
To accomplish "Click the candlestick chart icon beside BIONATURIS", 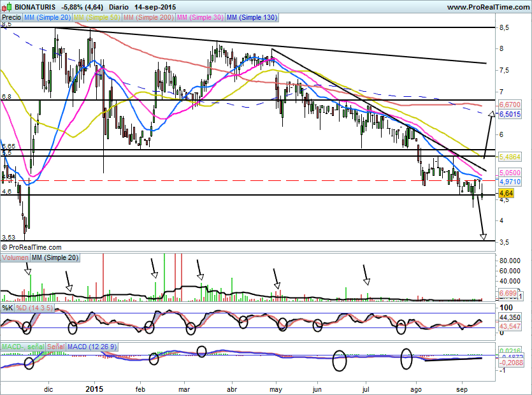I will point(7,6).
